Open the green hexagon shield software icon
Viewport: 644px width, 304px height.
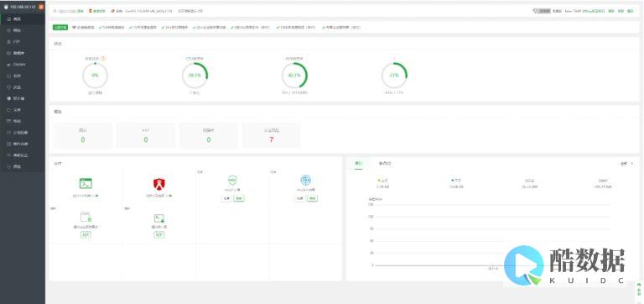[x=232, y=180]
